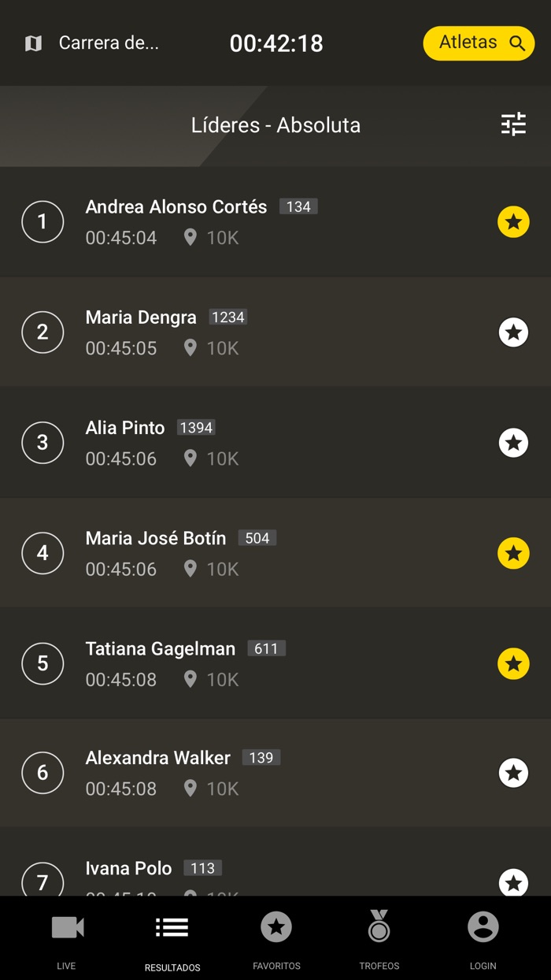Tap the race timer showing 00:42:18
This screenshot has height=980, width=551.
pyautogui.click(x=276, y=43)
